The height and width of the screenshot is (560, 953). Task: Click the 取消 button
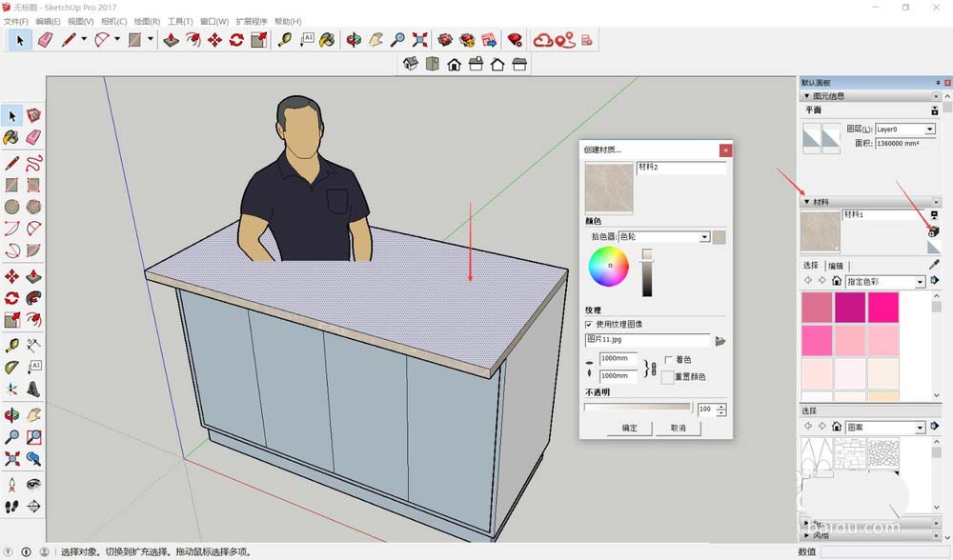coord(678,428)
